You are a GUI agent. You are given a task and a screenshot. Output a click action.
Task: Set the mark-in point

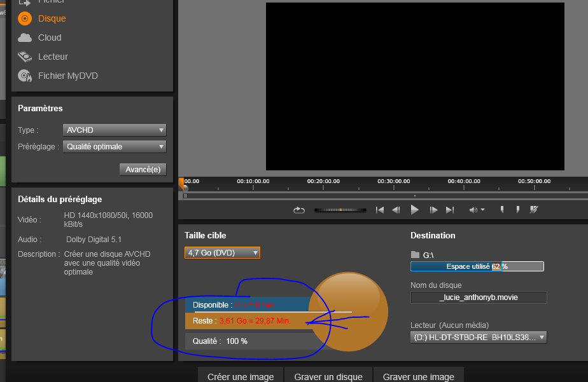(x=502, y=209)
